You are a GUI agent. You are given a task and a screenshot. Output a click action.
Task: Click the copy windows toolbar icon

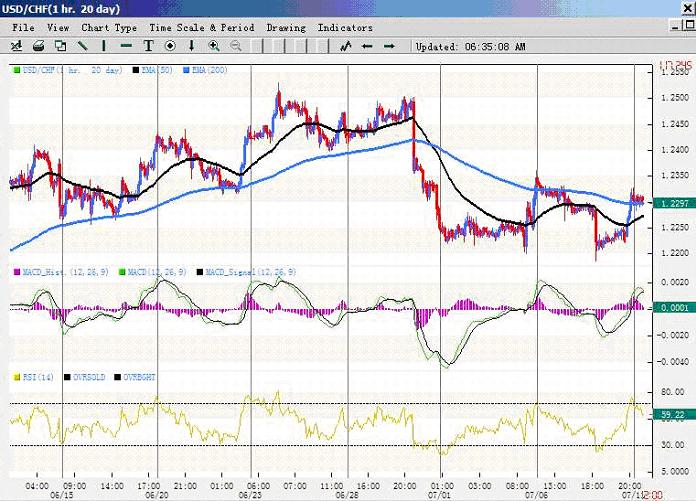tap(60, 46)
